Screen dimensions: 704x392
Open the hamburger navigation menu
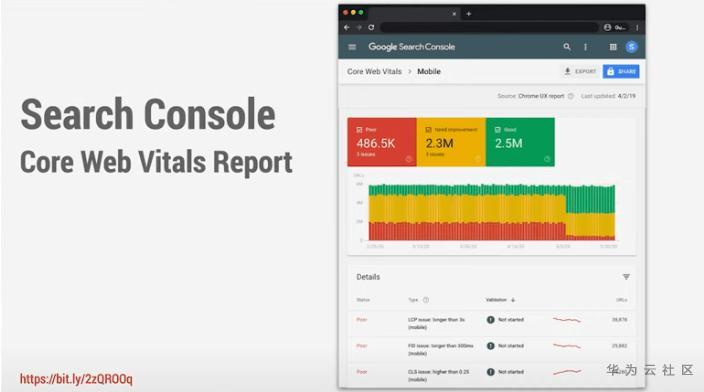click(x=352, y=47)
